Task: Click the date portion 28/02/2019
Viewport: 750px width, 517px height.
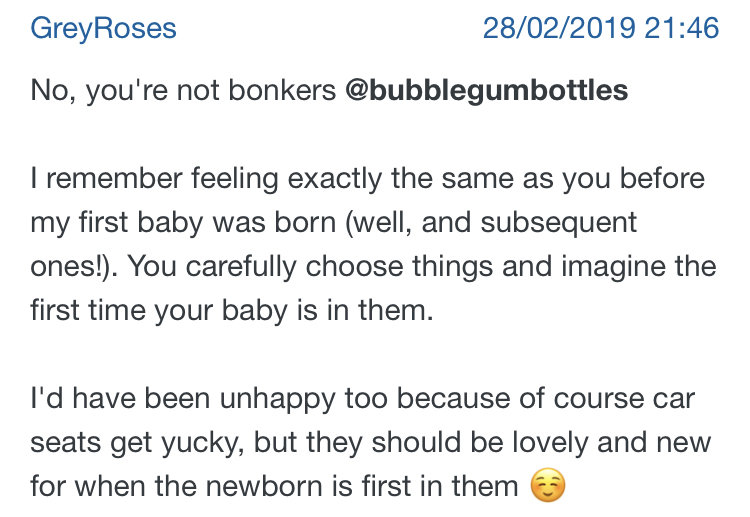Action: click(559, 28)
